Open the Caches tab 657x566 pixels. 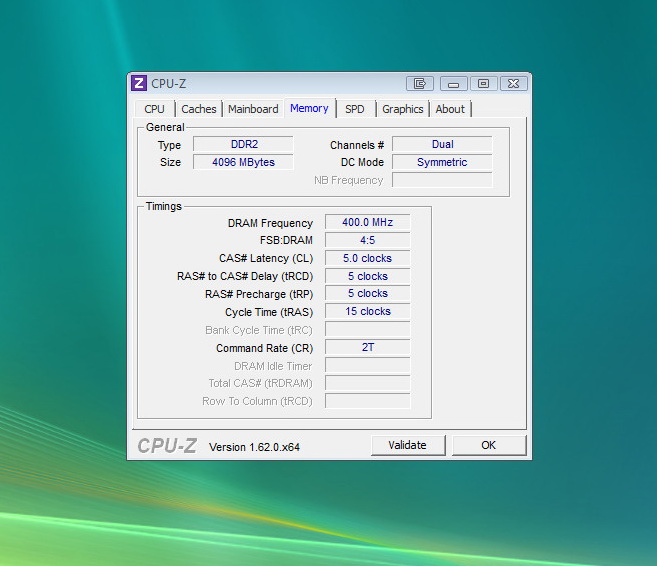click(199, 109)
